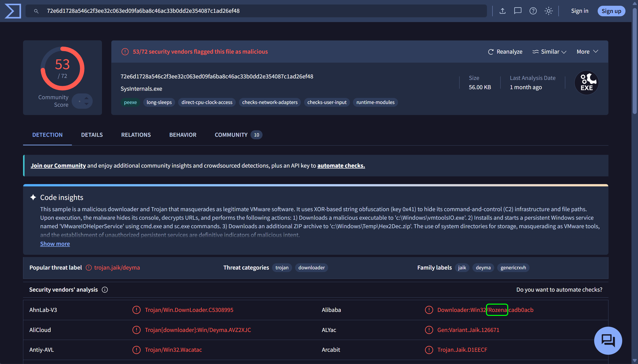Image resolution: width=638 pixels, height=364 pixels.
Task: Click the hash search input field
Action: coord(256,11)
